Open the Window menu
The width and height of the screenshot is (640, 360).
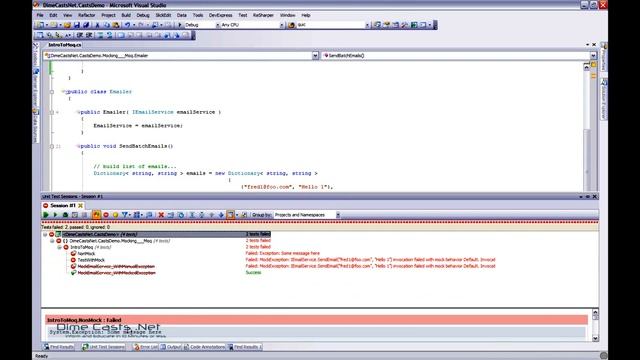tap(287, 15)
